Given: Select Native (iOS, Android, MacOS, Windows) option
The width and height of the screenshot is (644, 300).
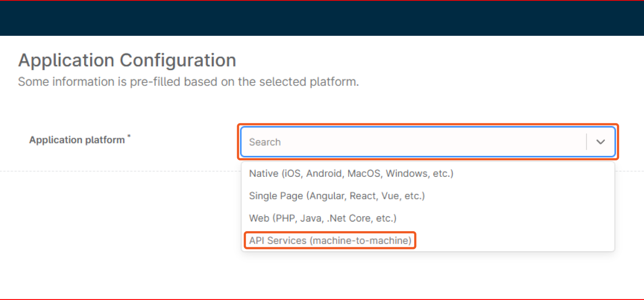Looking at the screenshot, I should [351, 173].
